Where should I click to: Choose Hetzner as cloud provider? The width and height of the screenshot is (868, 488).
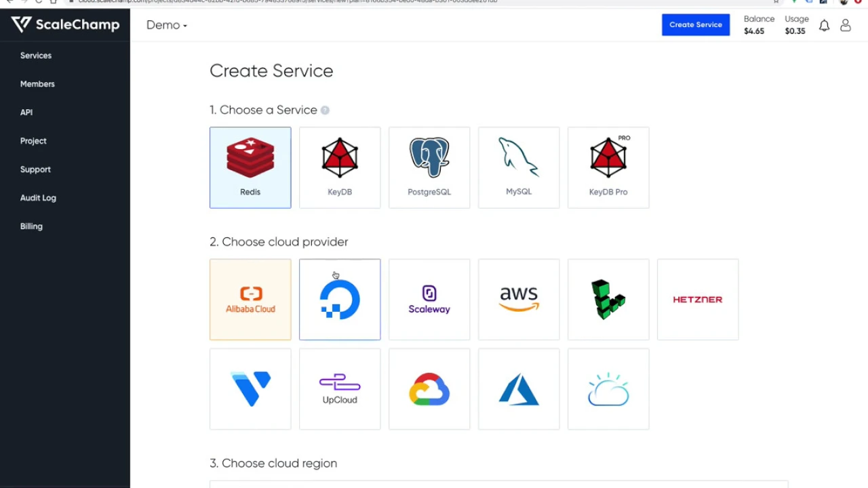click(x=698, y=300)
